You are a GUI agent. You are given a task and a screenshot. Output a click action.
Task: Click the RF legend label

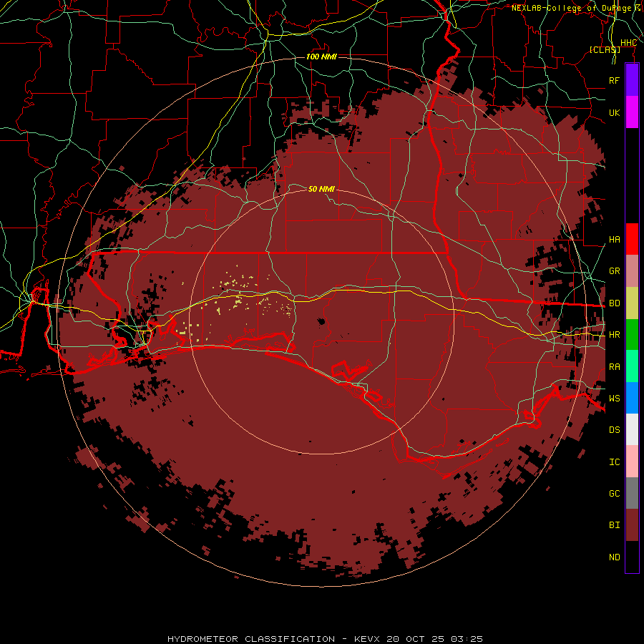(615, 80)
